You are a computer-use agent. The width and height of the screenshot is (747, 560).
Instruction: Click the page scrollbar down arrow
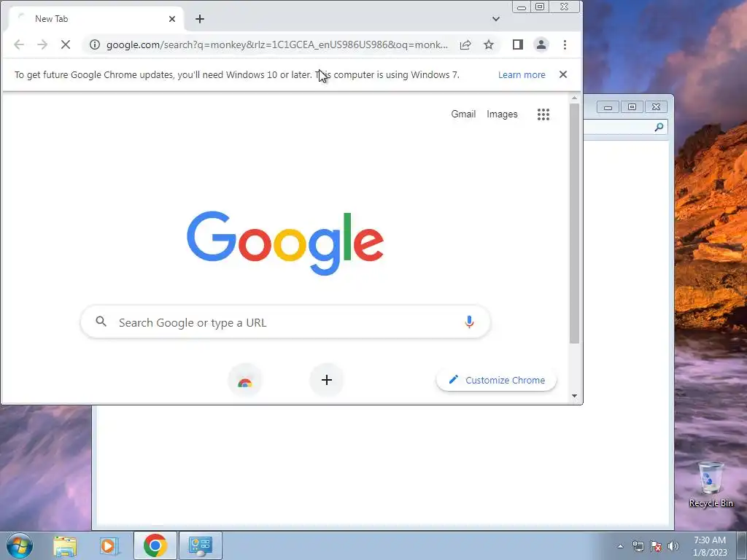tap(575, 396)
